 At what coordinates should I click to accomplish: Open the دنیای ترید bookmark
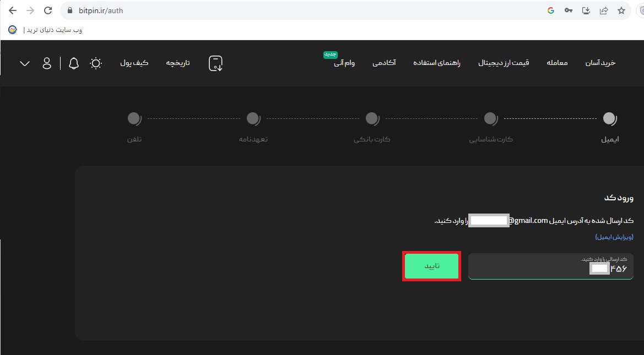point(46,30)
